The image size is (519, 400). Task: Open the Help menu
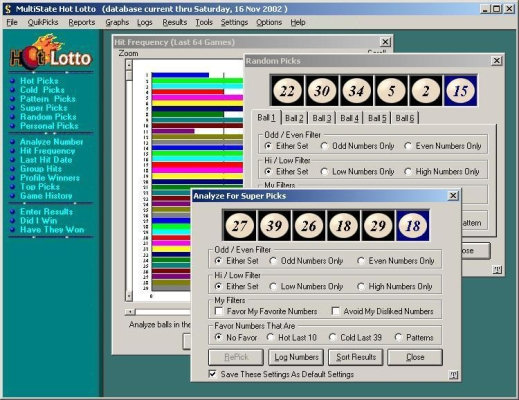(298, 22)
